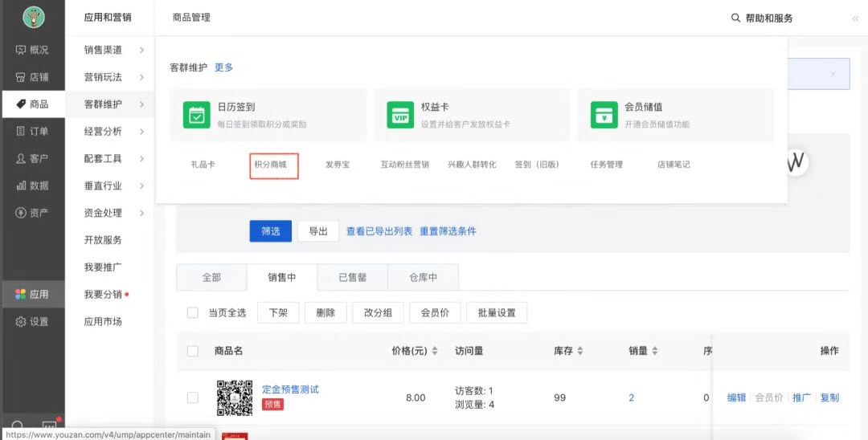Click the 日历签到 calendar check icon

point(197,115)
